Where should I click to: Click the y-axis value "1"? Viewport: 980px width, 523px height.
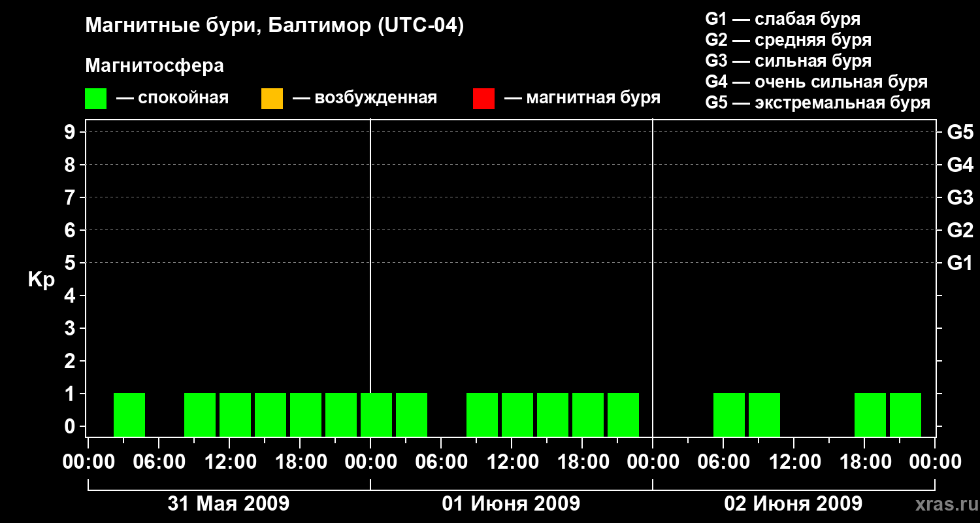tap(71, 394)
